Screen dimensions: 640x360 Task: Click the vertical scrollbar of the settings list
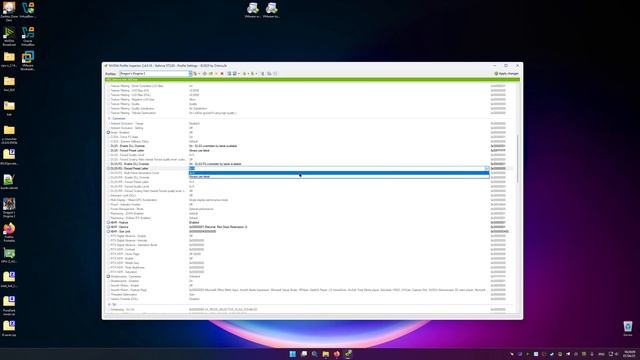518,159
